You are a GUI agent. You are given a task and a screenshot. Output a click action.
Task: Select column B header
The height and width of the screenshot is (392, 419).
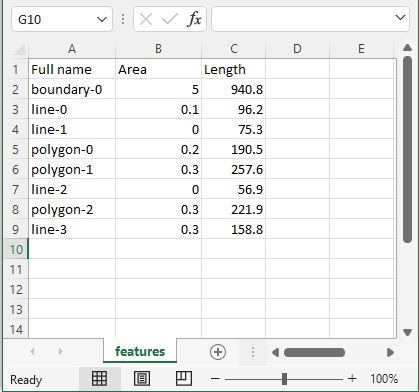[x=158, y=49]
